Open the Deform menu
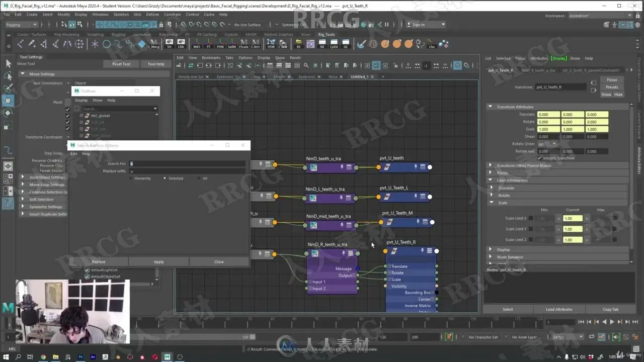Screen dimensions: 644x362 coord(152,14)
